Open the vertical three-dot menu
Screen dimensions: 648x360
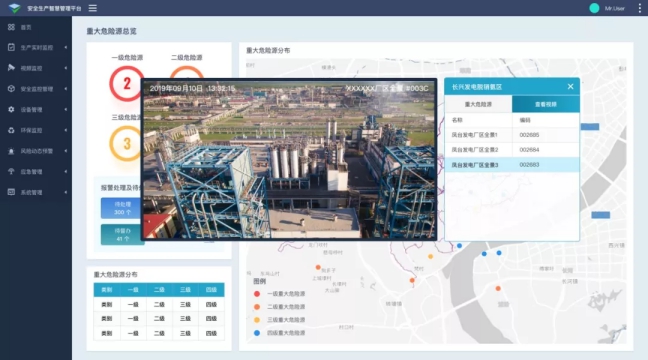640,8
